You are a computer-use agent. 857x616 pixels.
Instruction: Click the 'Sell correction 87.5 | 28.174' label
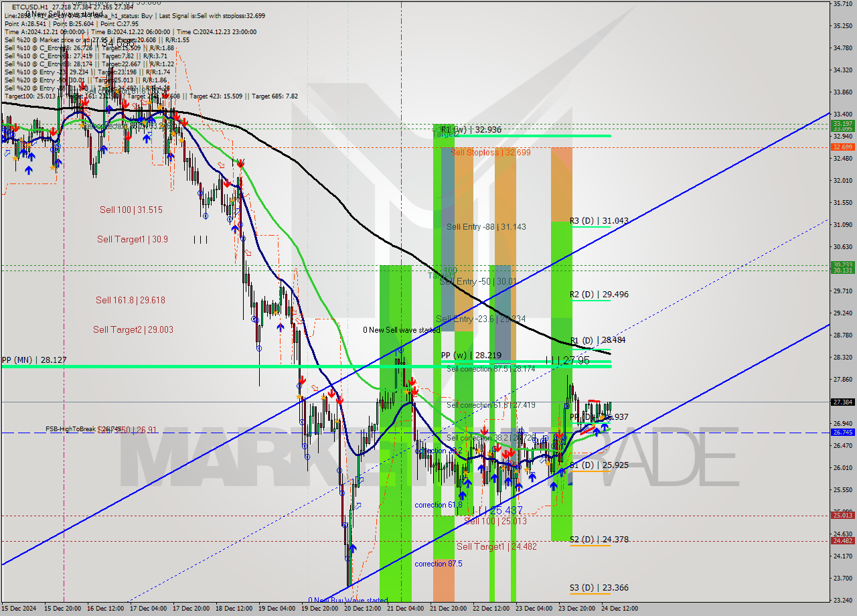(491, 369)
